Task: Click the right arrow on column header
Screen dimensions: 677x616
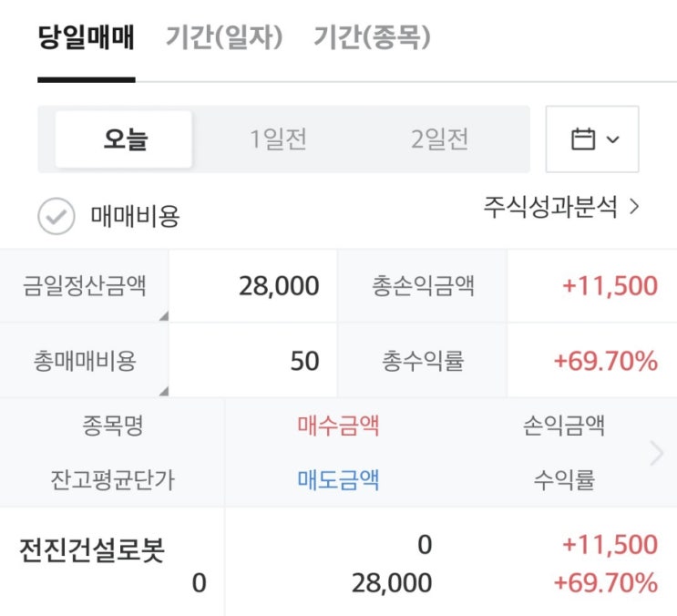Action: point(656,453)
